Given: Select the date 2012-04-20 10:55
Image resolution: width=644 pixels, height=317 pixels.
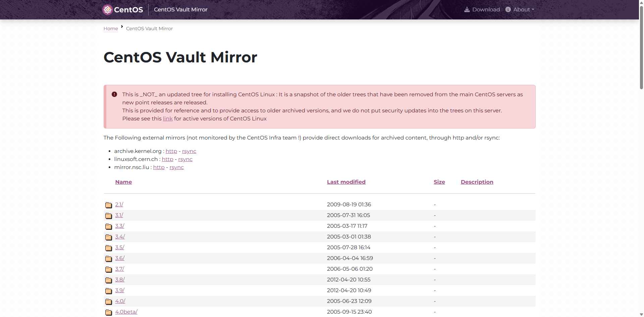Looking at the screenshot, I should click(349, 279).
